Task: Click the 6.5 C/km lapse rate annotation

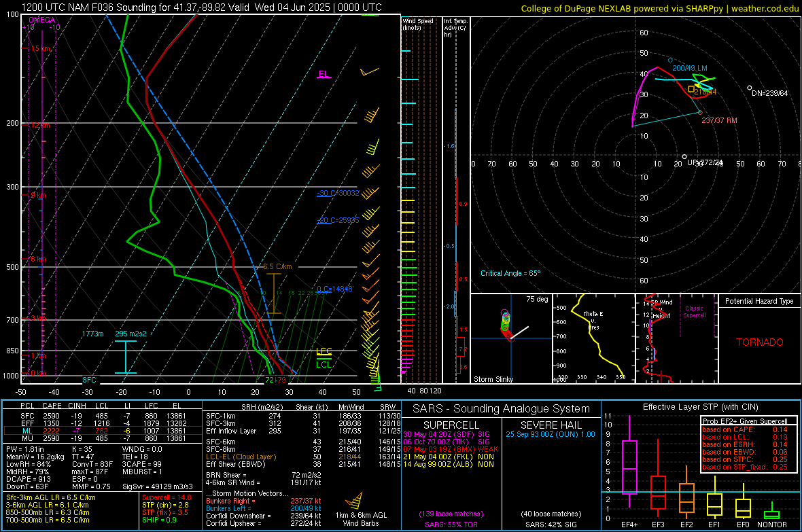Action: click(x=277, y=266)
